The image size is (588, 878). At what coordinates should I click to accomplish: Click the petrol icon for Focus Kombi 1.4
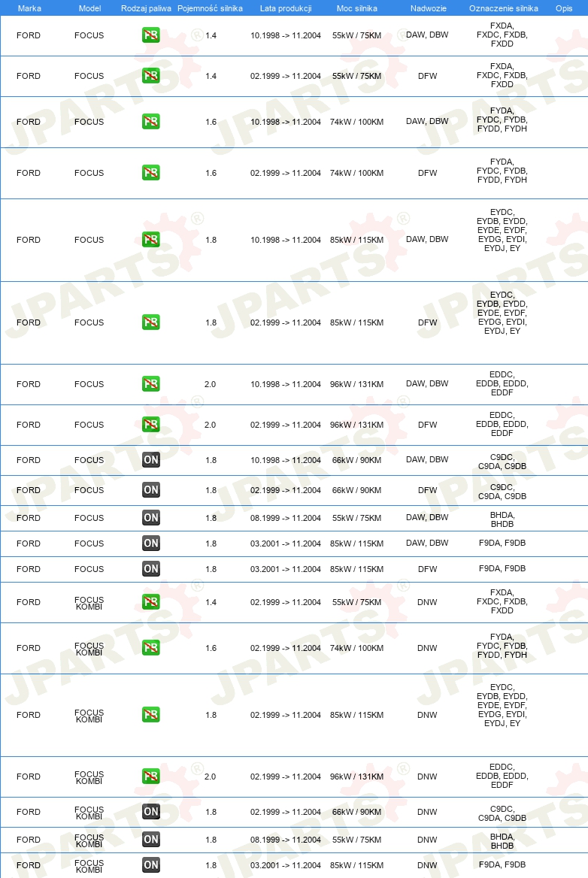(150, 602)
